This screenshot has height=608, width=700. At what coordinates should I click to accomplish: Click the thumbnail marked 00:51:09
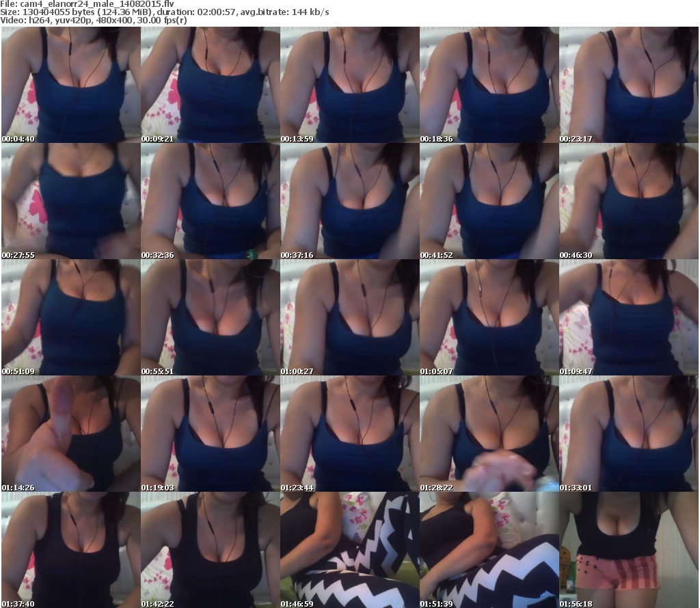[71, 317]
